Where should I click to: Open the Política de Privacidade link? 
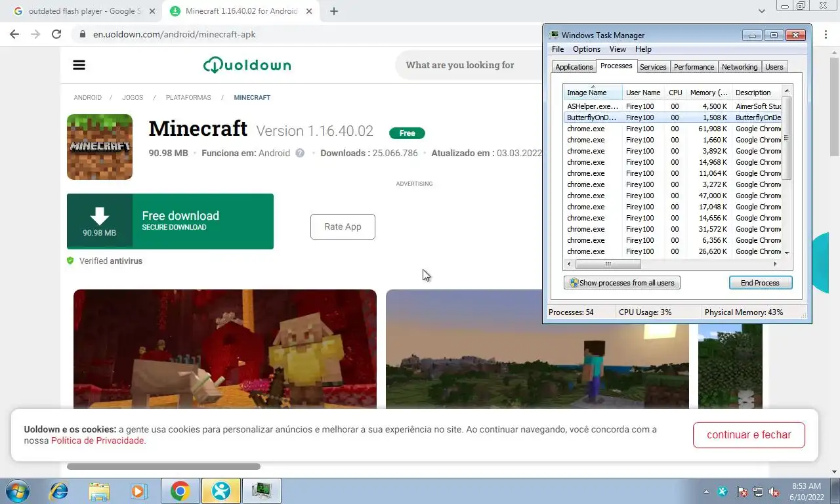97,440
